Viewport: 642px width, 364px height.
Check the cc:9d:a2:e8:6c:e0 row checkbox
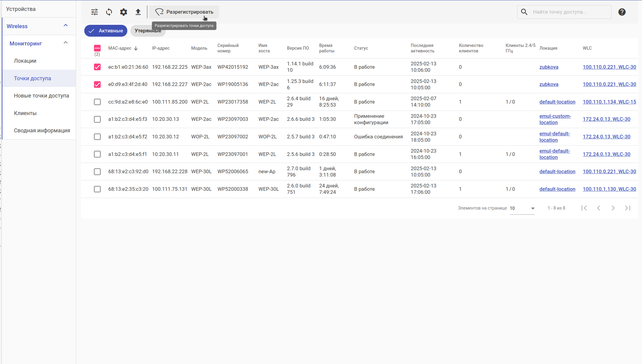click(x=97, y=102)
